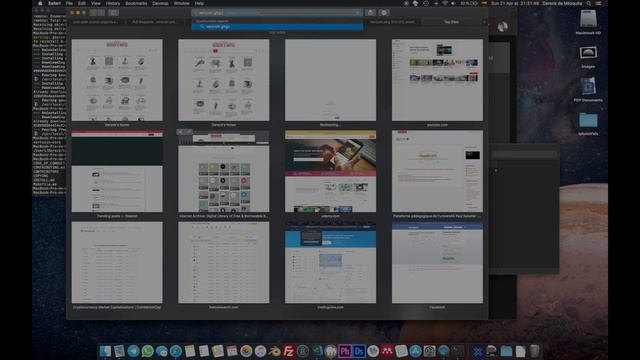The height and width of the screenshot is (360, 640).
Task: Toggle the Safari sidebar button
Action: coord(114,13)
